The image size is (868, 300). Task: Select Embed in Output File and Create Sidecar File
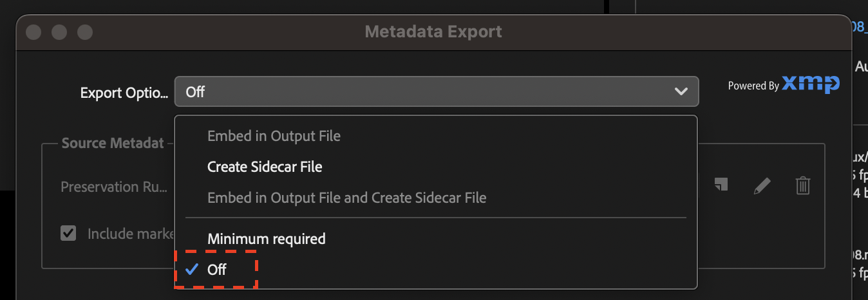point(346,198)
